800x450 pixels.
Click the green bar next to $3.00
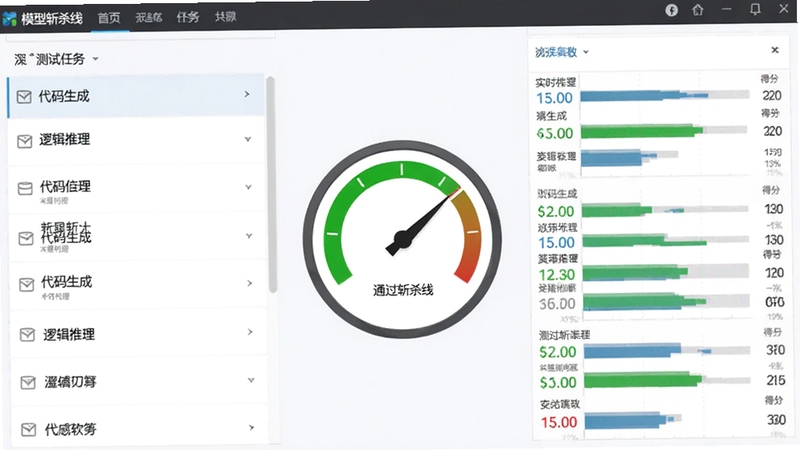[643, 381]
